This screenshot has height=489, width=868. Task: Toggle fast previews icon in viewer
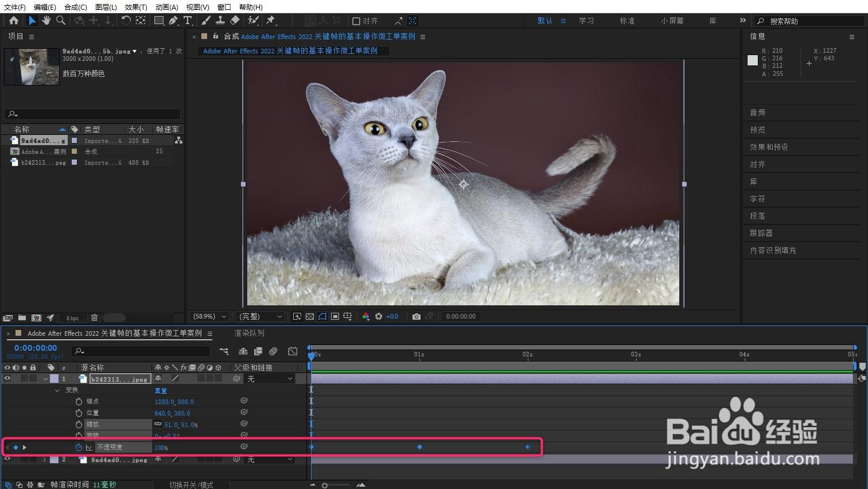(x=297, y=316)
